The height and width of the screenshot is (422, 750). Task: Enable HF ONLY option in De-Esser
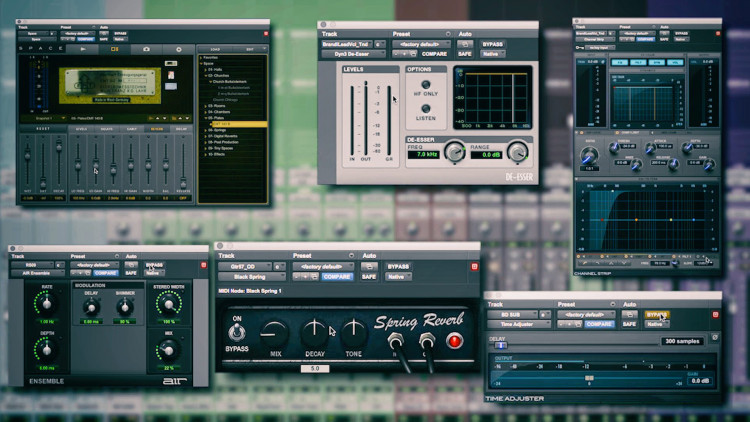point(425,84)
